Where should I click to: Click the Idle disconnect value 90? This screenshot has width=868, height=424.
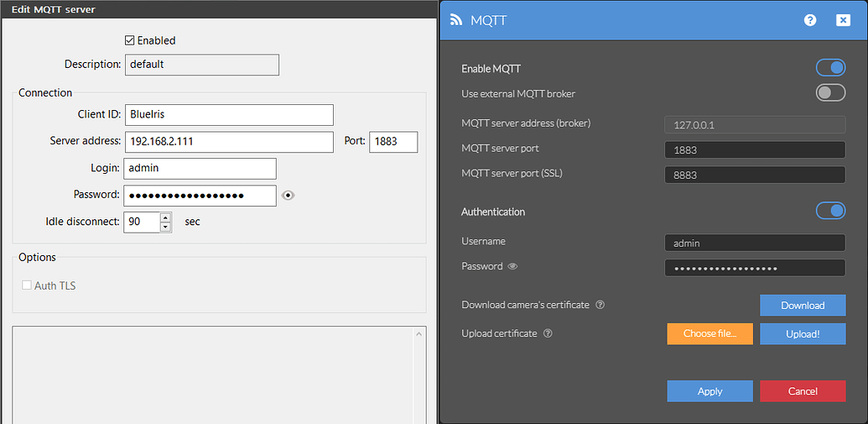(142, 222)
